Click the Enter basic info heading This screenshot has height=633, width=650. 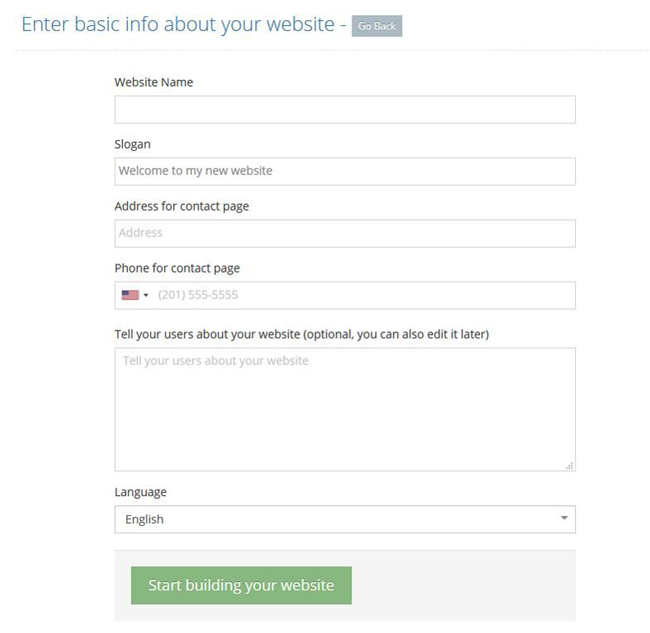click(178, 24)
